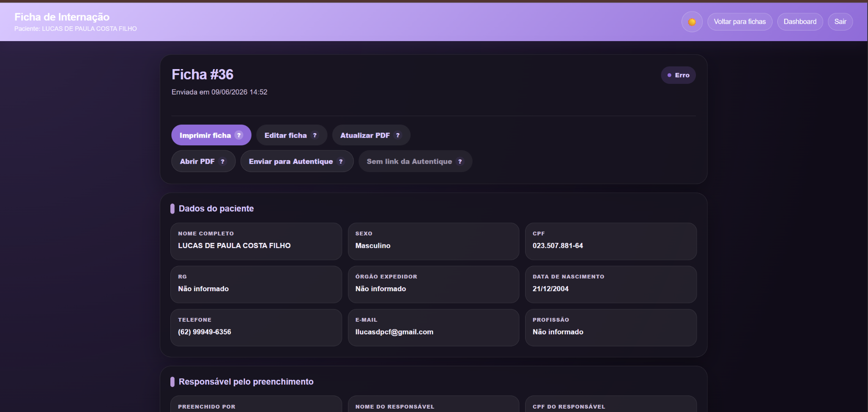Click the Sexo value Masculino
Image resolution: width=868 pixels, height=412 pixels.
[373, 246]
